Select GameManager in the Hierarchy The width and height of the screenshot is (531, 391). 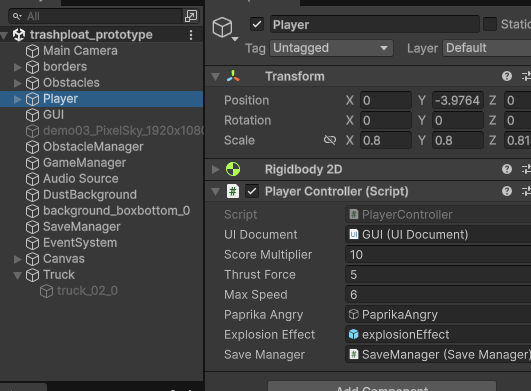102,163
